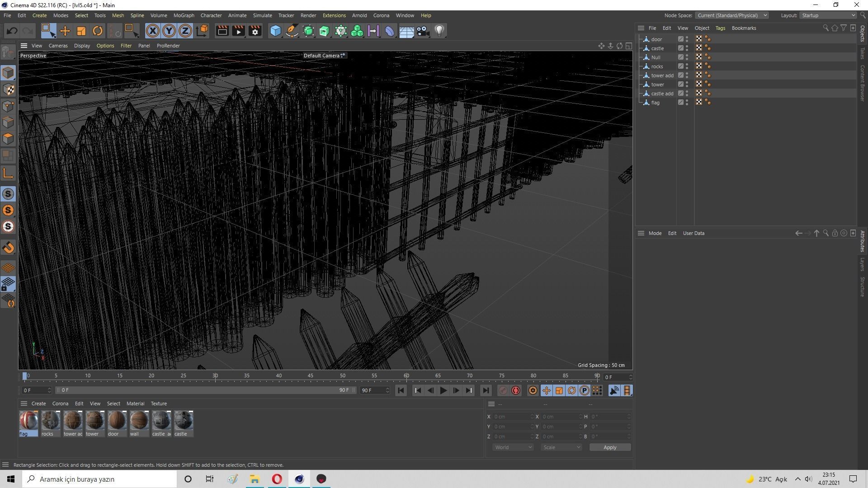
Task: Toggle layer checkbox for door object
Action: coord(680,39)
